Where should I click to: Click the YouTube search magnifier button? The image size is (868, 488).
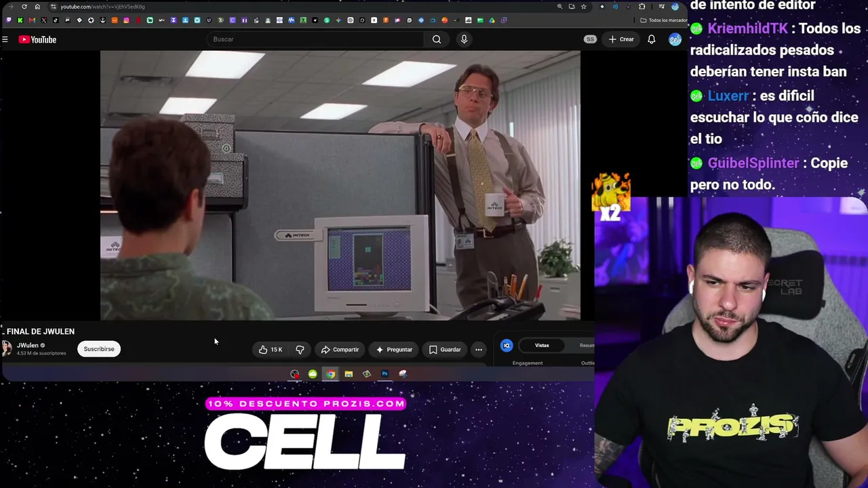click(437, 39)
